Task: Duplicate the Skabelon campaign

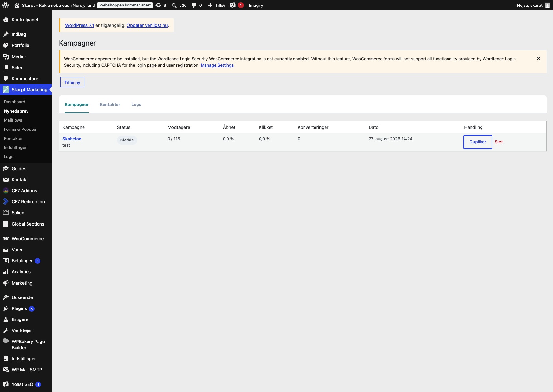Action: [x=478, y=142]
